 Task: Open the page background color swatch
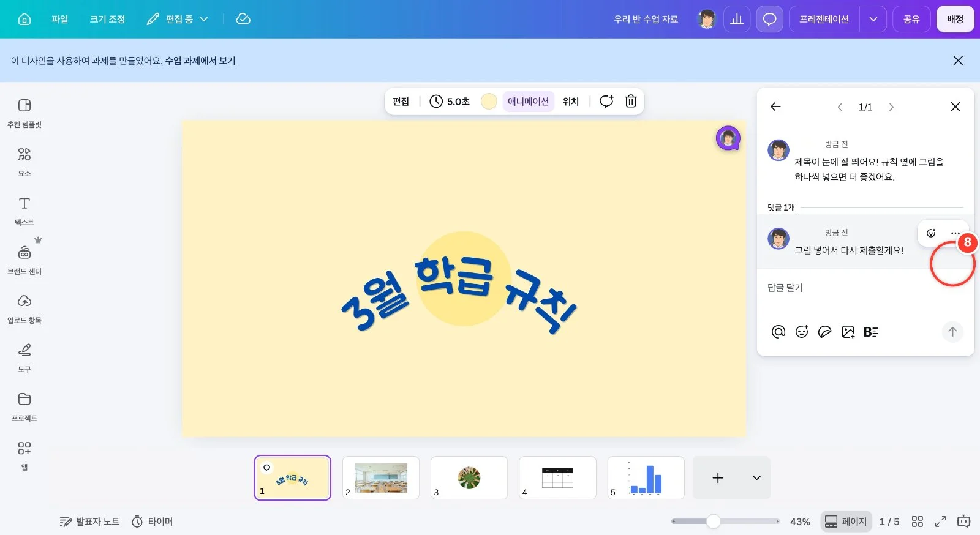tap(489, 101)
